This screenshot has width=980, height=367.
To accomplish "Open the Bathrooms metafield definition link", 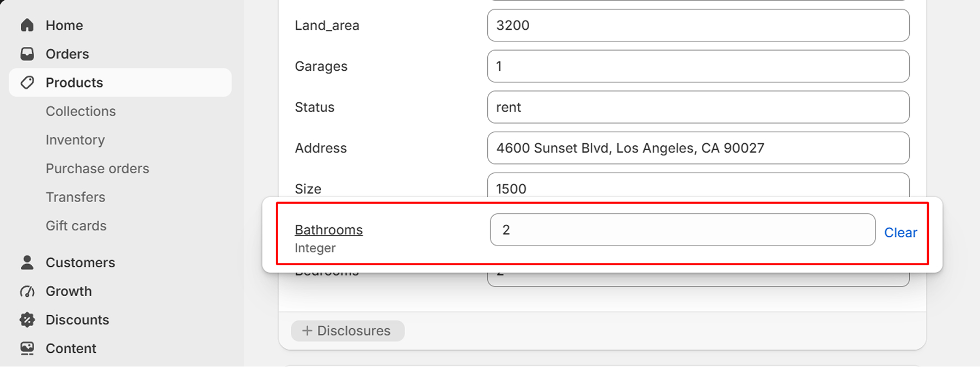I will (329, 230).
